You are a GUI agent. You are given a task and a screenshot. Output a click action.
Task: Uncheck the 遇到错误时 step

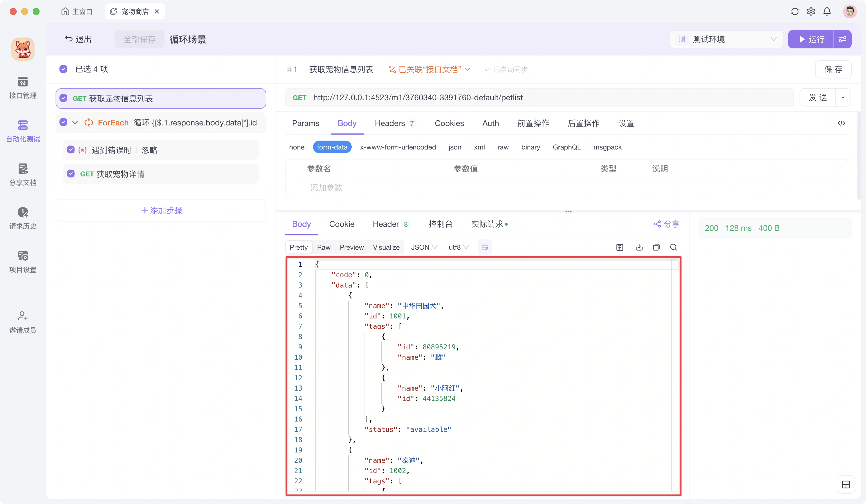coord(70,150)
